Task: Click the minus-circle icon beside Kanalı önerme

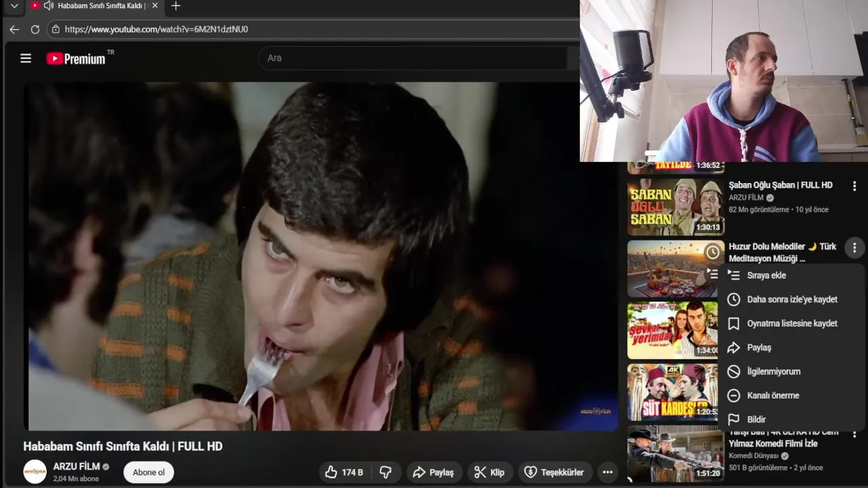Action: click(733, 396)
